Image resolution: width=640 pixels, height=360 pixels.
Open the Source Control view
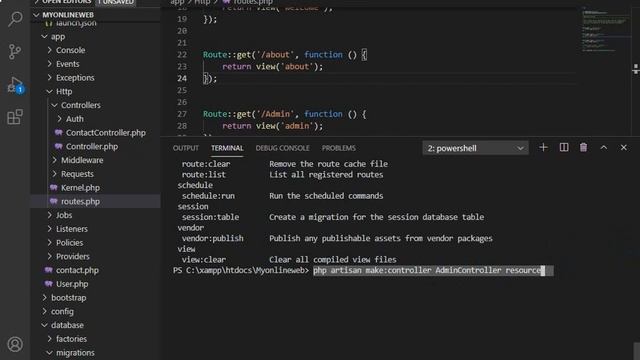coord(15,52)
